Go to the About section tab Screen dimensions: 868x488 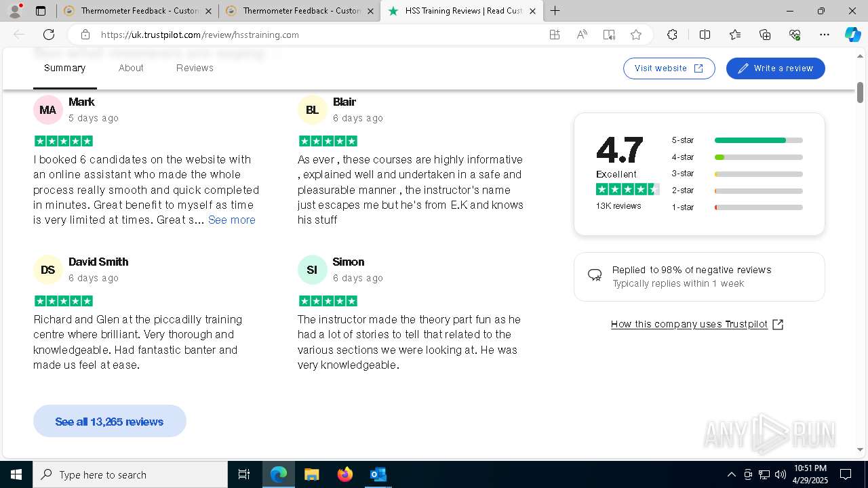point(131,68)
